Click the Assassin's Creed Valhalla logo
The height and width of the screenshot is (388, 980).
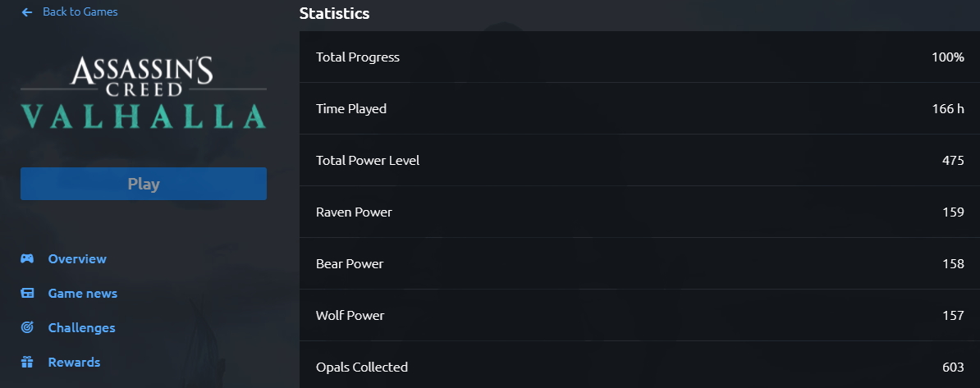144,93
